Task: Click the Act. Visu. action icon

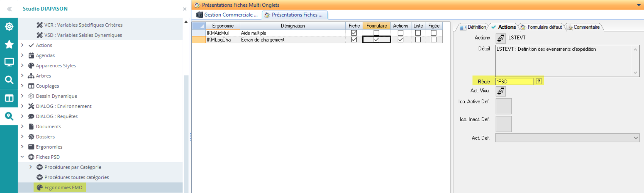Action: pyautogui.click(x=501, y=91)
